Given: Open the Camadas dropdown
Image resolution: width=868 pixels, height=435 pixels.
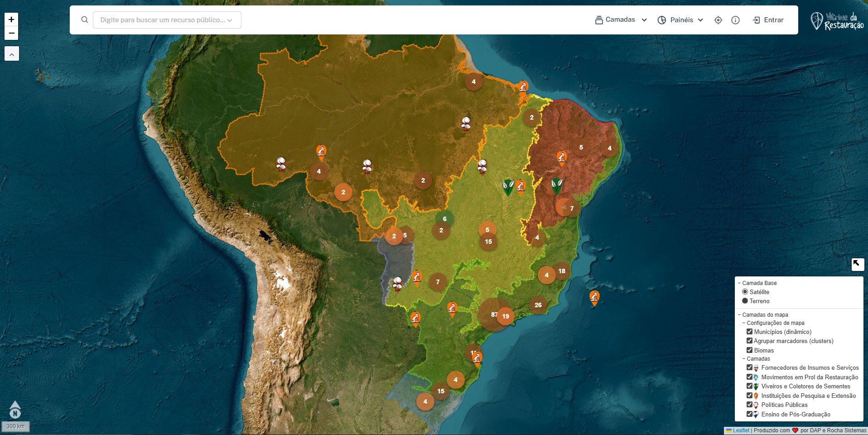Looking at the screenshot, I should 621,19.
